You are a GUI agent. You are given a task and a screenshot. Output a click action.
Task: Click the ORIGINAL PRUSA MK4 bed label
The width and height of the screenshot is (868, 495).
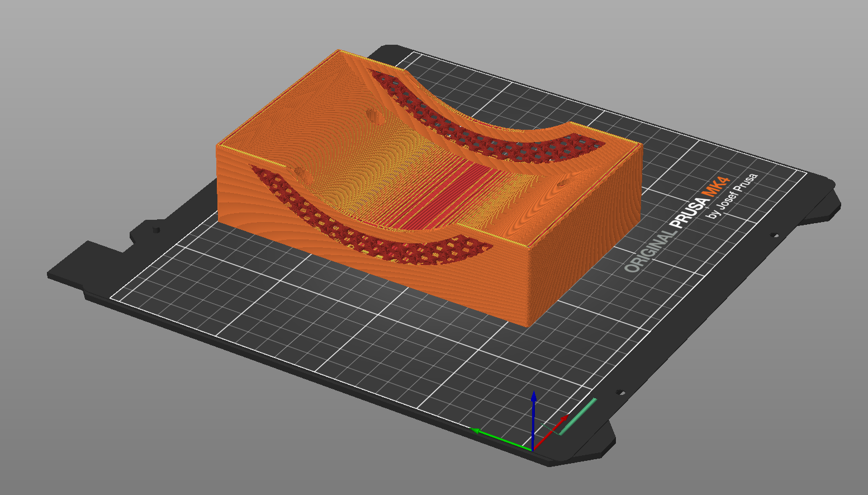pyautogui.click(x=676, y=225)
